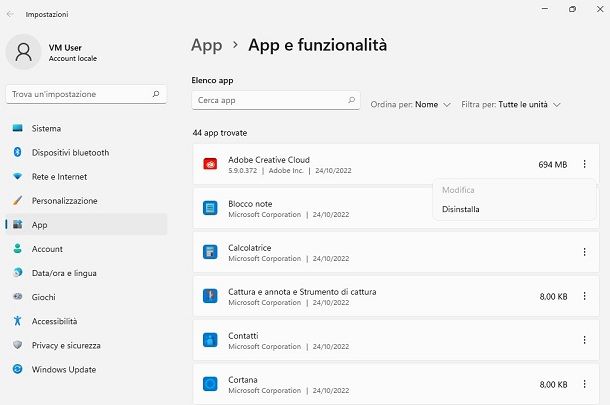Open Personalizzazione section
Viewport: 610px width, 405px height.
pos(86,201)
